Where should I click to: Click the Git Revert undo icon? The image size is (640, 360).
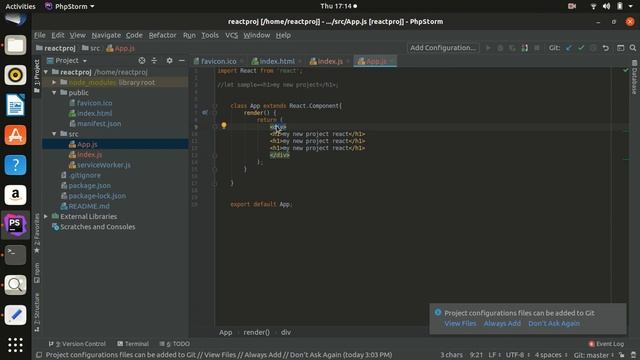coord(606,48)
